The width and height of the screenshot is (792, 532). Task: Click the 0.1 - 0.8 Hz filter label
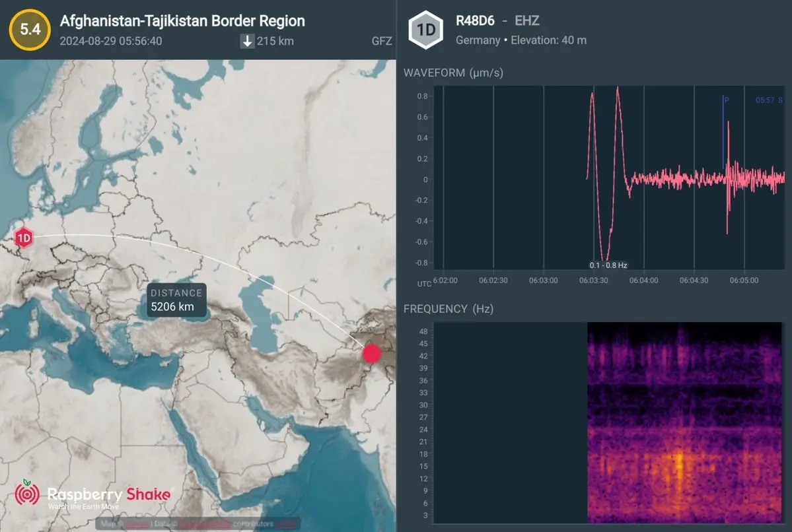tap(608, 265)
